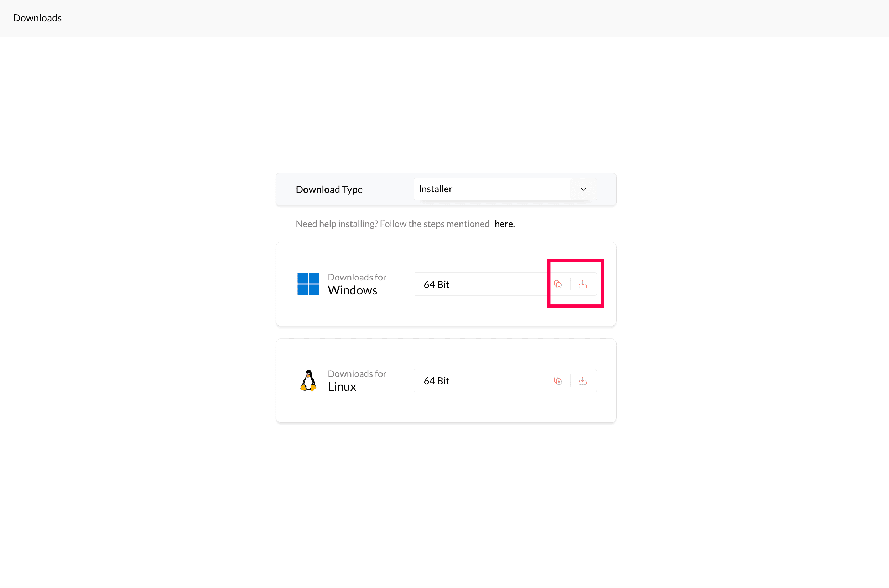This screenshot has width=889, height=588.
Task: Select the Windows 64 Bit field
Action: point(480,284)
